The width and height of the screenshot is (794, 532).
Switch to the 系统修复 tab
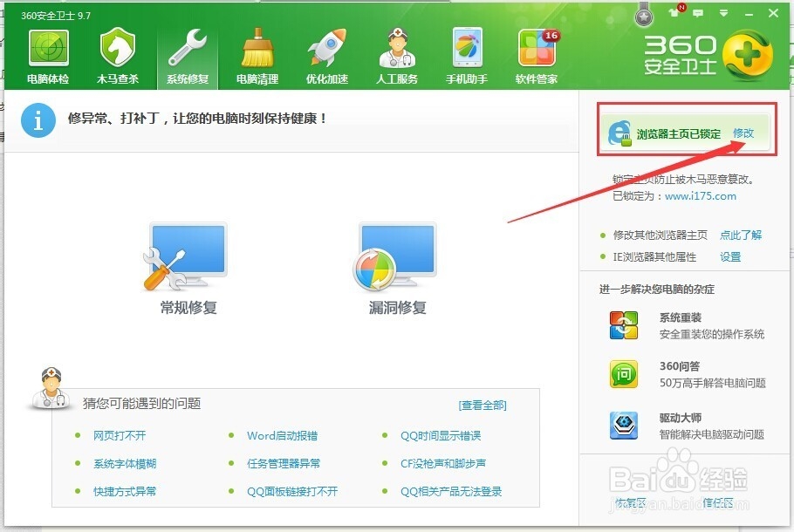click(188, 52)
